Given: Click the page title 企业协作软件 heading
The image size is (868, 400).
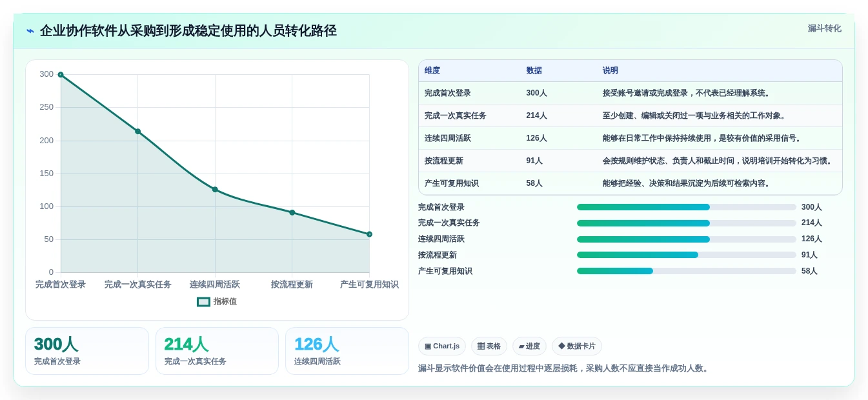Looking at the screenshot, I should 188,31.
